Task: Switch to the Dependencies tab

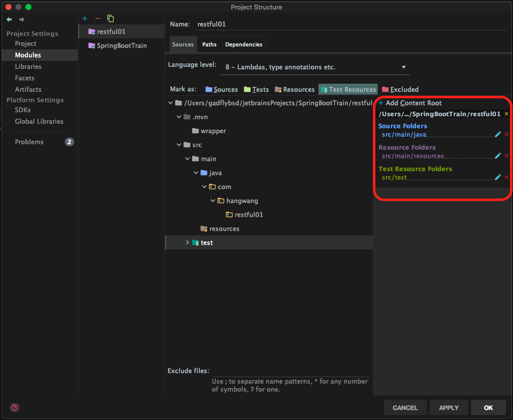Action: click(243, 44)
